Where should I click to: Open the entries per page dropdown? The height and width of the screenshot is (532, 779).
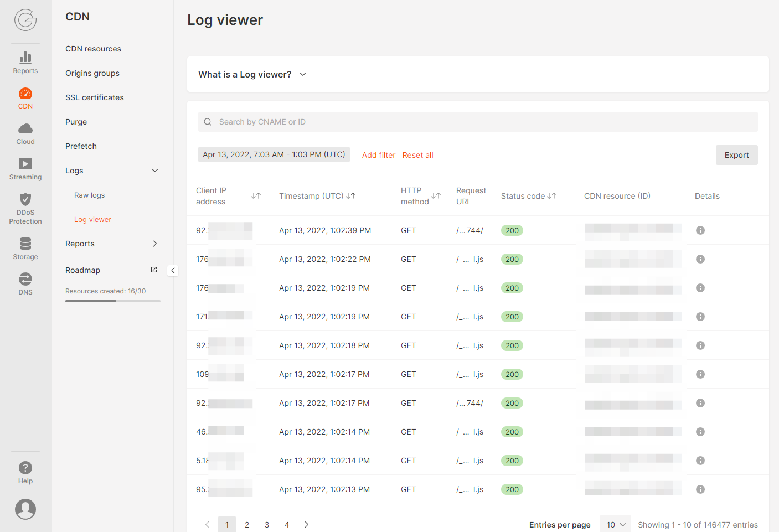click(x=616, y=524)
